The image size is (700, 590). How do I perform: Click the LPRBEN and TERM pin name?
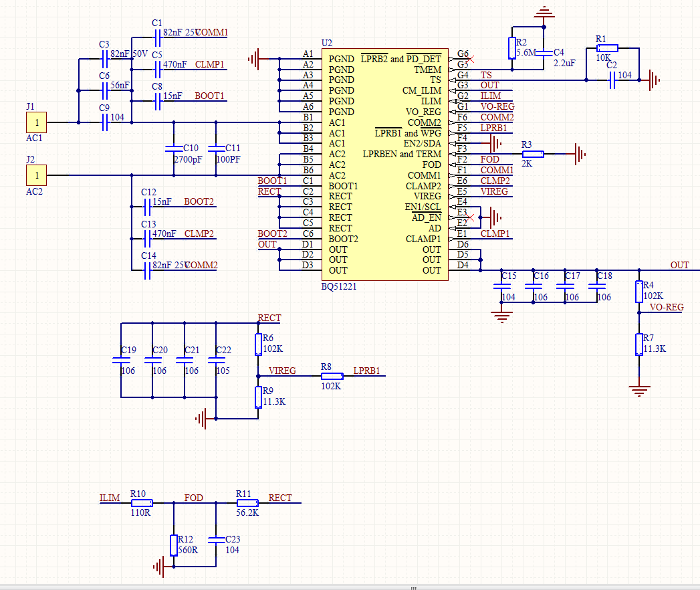pos(402,154)
